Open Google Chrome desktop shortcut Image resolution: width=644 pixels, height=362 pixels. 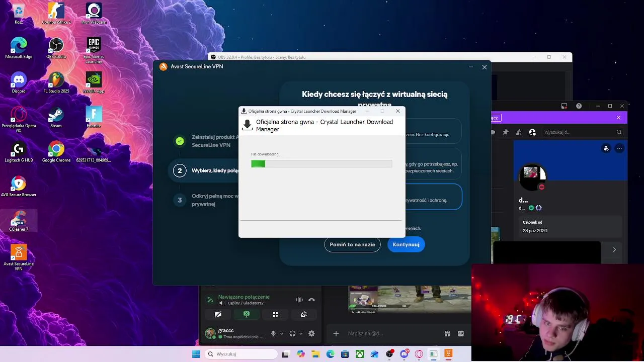click(x=56, y=152)
